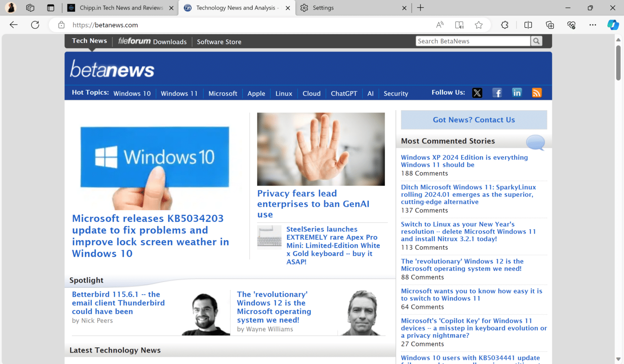Open the browser Extensions icon
Screen dimensions: 624x364
tap(505, 25)
